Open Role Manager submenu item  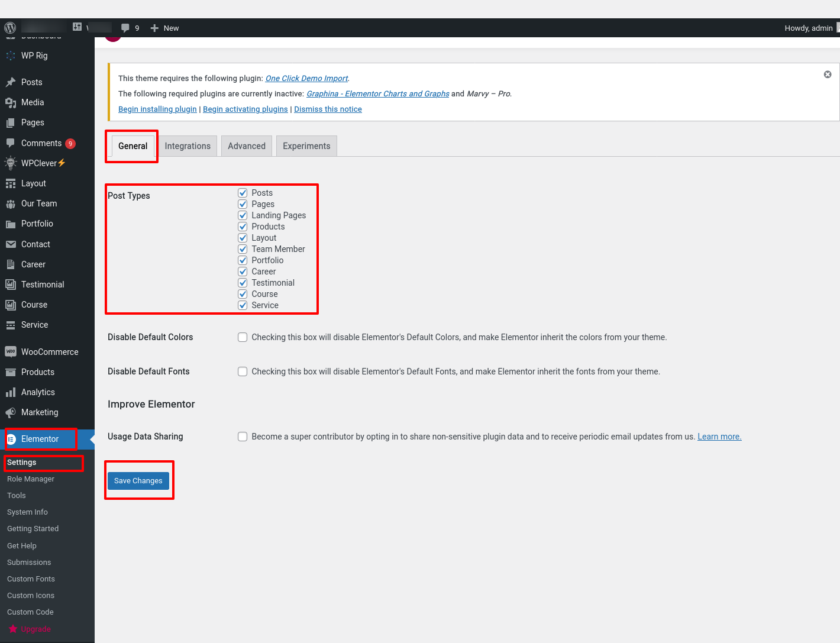(x=31, y=479)
